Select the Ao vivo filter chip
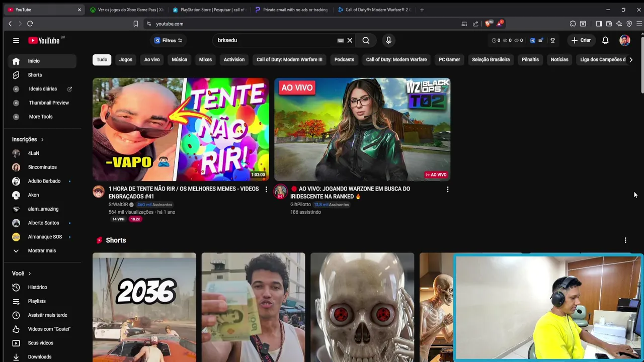Screen dimensions: 644x362 tap(152, 59)
